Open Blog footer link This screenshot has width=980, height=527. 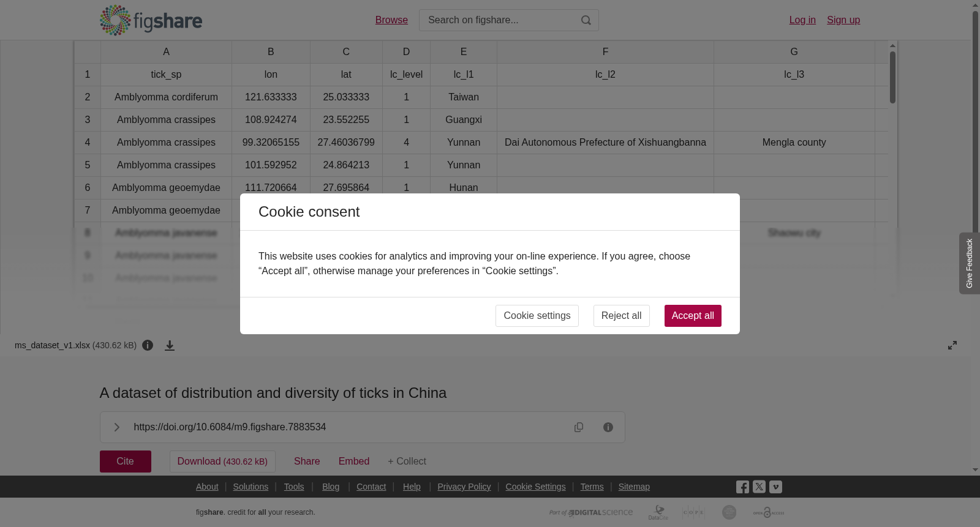coord(331,487)
